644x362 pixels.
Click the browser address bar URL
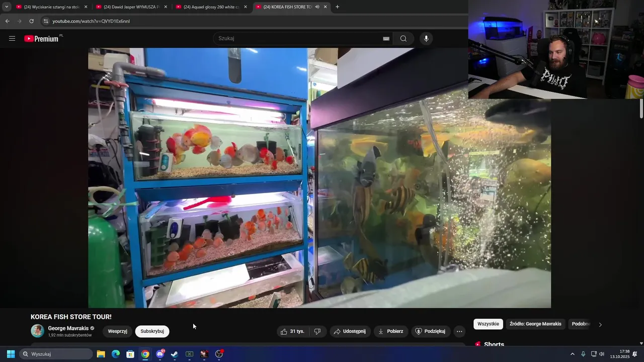pos(91,21)
